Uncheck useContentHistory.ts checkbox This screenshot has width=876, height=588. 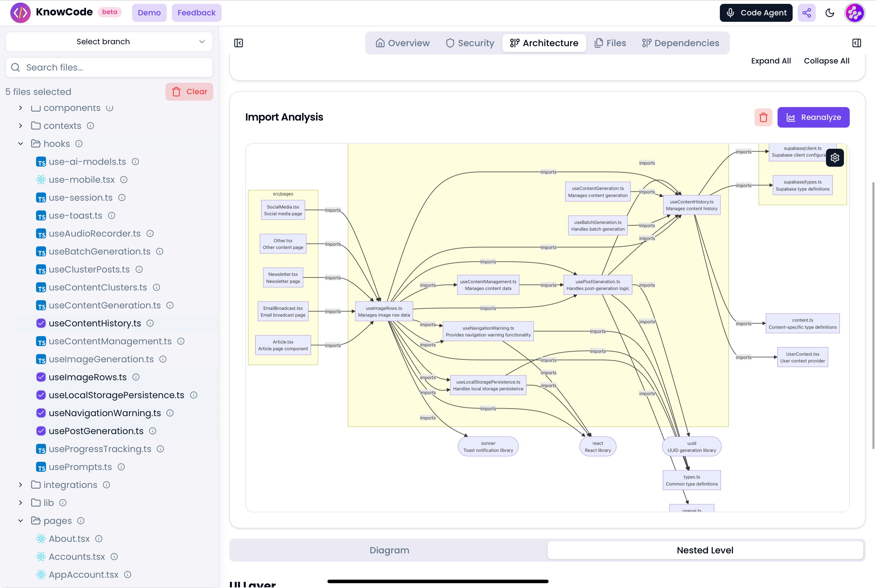41,323
